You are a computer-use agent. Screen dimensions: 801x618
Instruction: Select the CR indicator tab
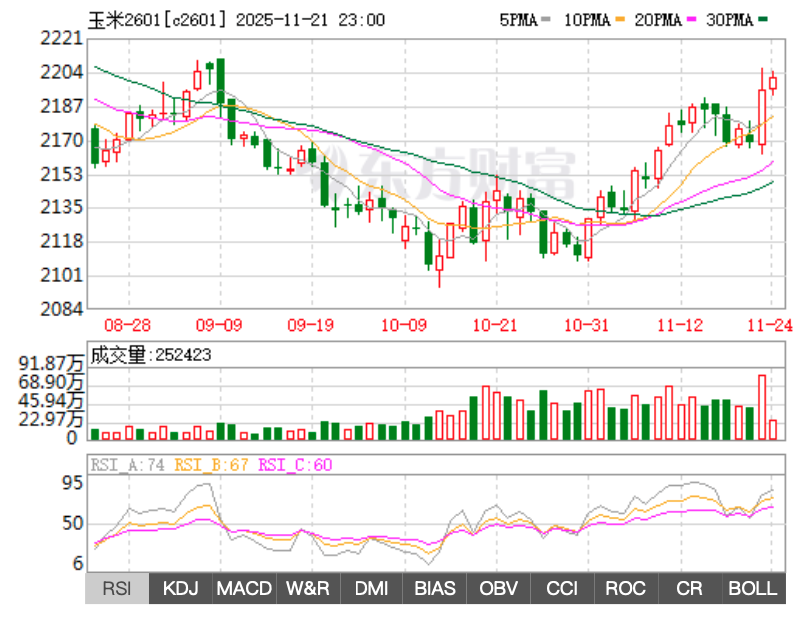click(x=689, y=588)
